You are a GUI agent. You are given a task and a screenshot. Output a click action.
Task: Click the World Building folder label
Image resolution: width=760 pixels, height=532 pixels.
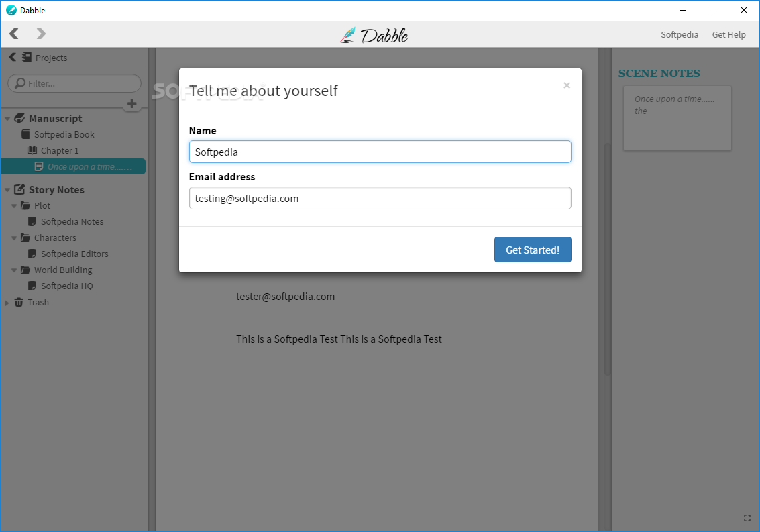63,270
